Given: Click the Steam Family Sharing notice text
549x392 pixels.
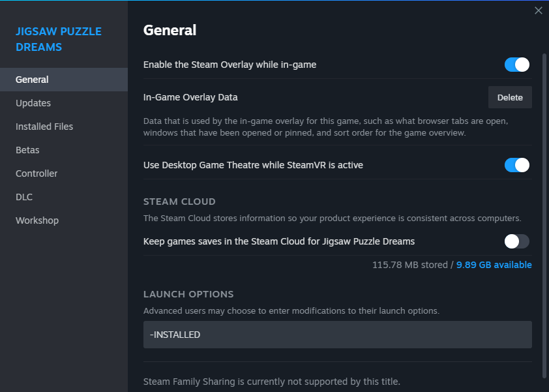Looking at the screenshot, I should point(272,382).
